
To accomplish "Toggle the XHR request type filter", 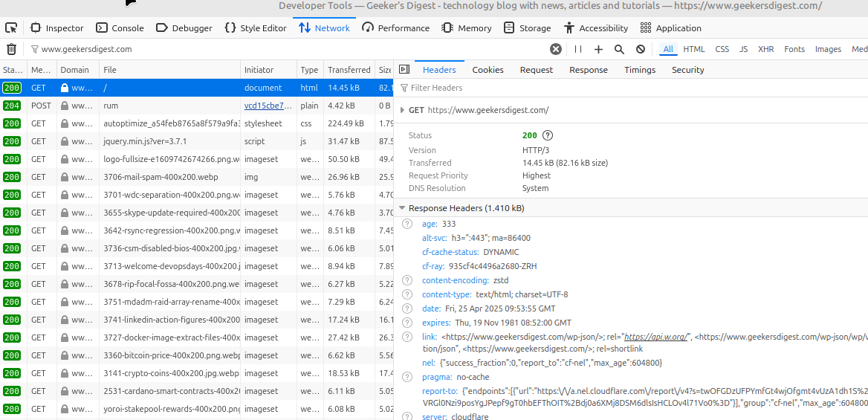I will click(765, 49).
